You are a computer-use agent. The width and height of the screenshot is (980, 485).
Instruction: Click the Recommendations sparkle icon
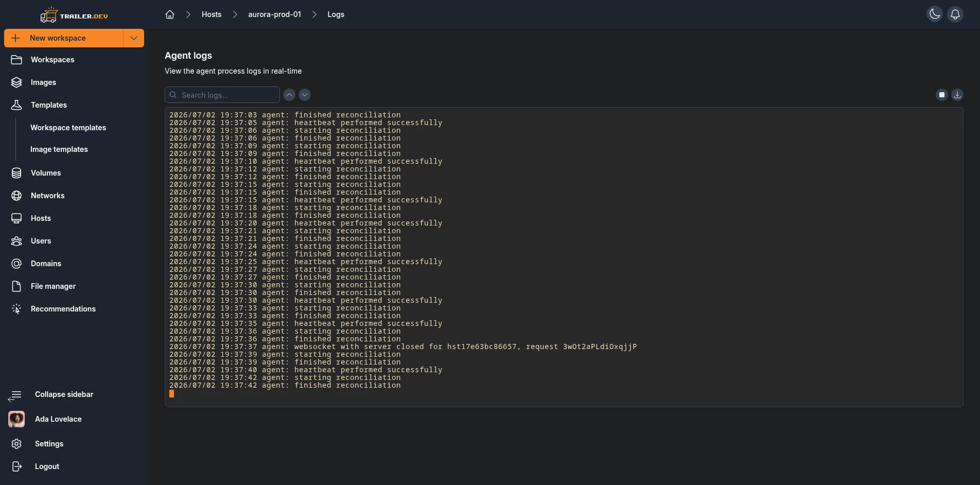click(x=16, y=309)
